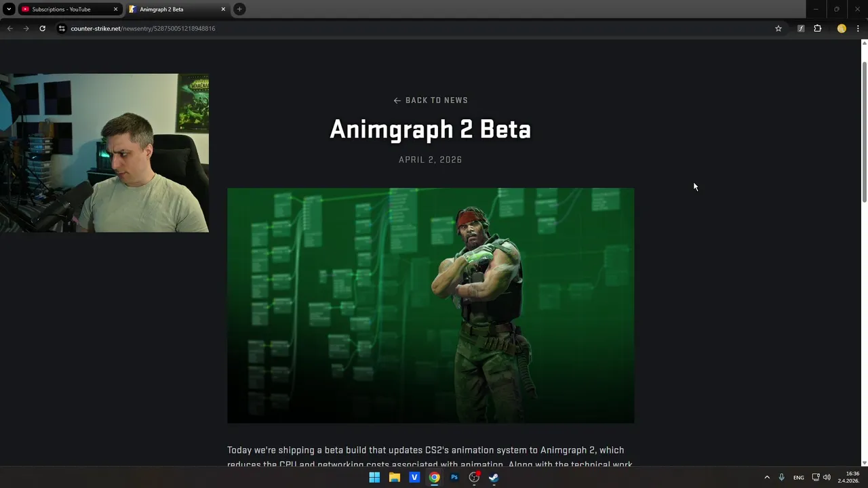Launch Photoshop from the taskbar

click(454, 477)
